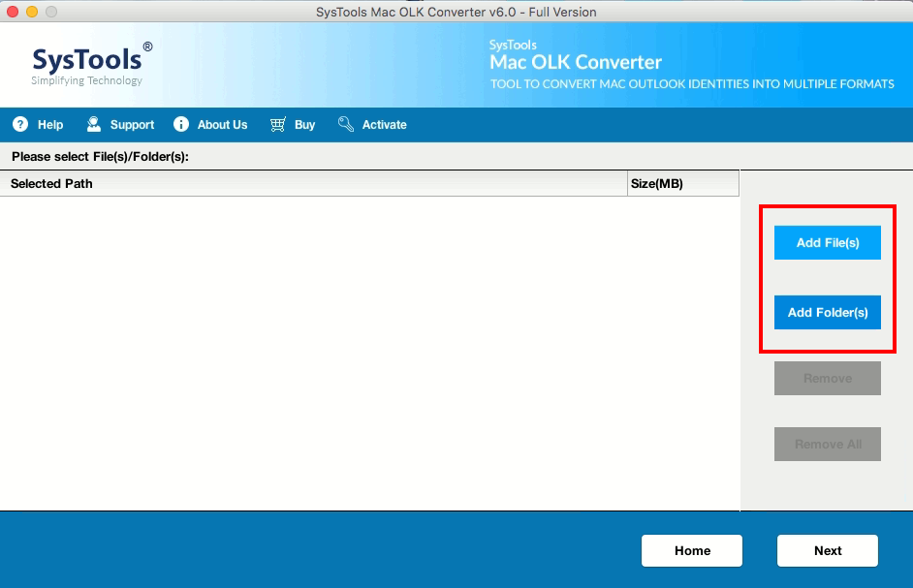Click the Add File(s) button
The image size is (913, 588).
pos(828,243)
